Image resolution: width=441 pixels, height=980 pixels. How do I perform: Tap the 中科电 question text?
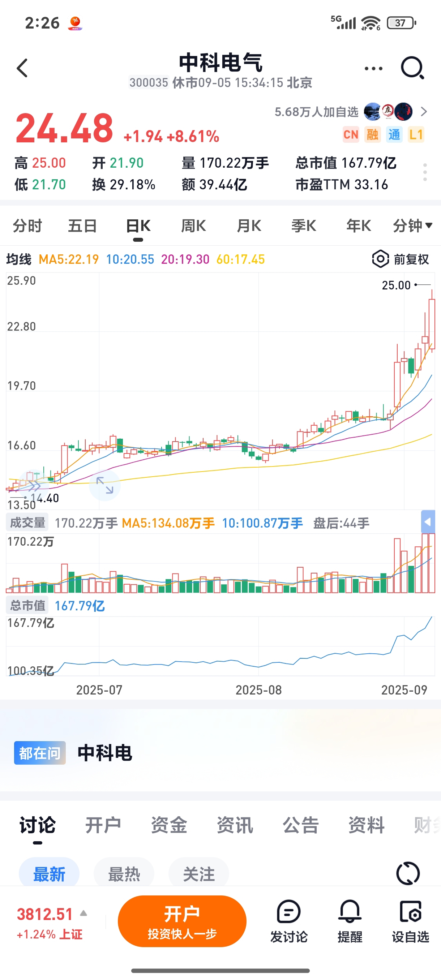tap(104, 753)
